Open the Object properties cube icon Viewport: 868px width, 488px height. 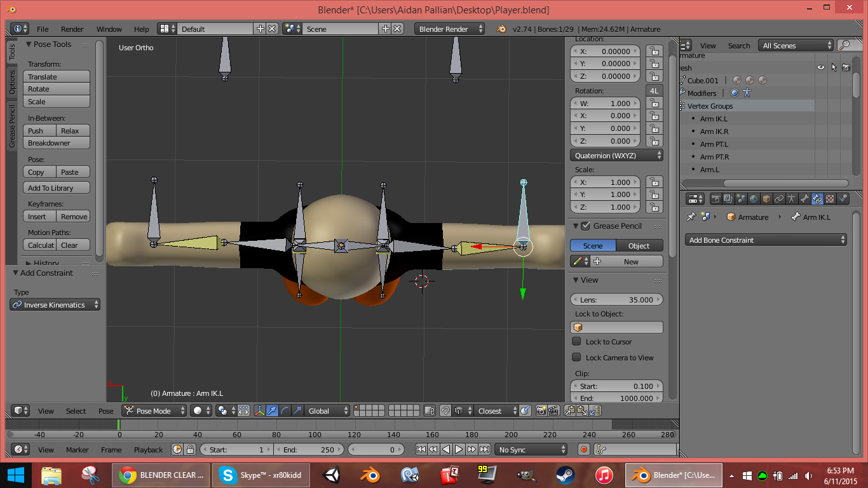(766, 199)
